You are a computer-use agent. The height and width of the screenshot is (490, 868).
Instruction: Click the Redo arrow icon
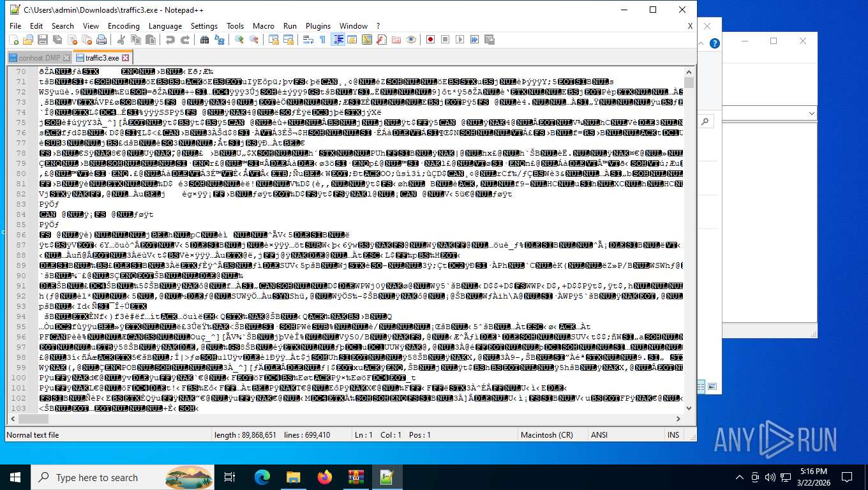click(185, 40)
